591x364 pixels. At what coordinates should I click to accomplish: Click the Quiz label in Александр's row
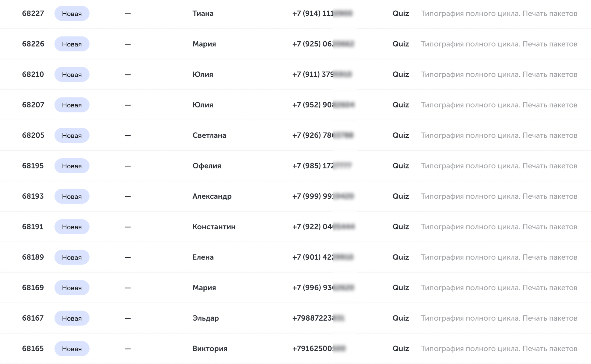click(401, 196)
